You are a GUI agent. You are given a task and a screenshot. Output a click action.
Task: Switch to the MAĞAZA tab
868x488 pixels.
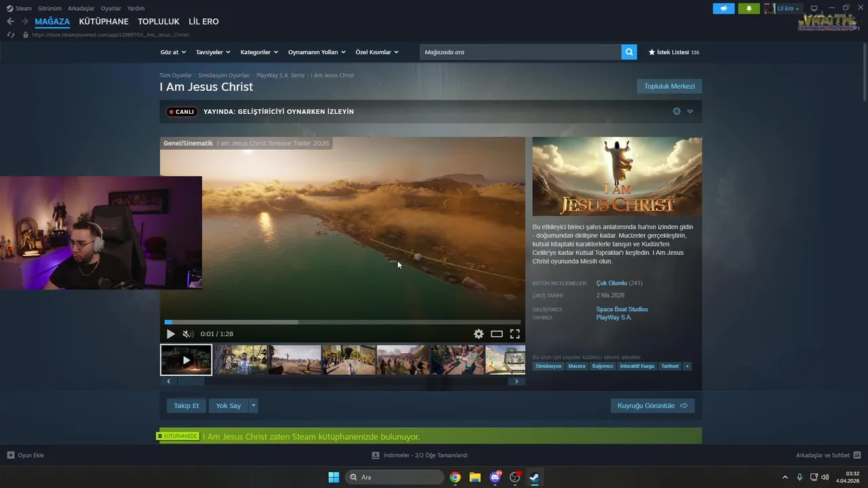[52, 22]
